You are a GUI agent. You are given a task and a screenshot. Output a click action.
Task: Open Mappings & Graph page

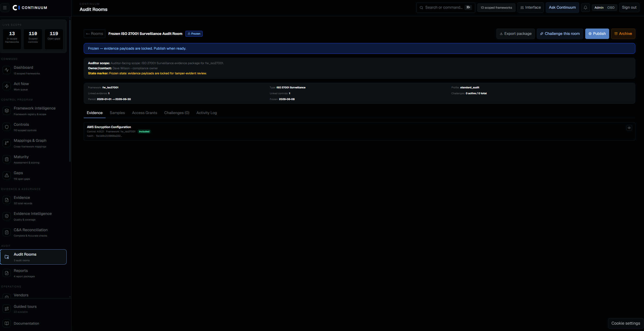(x=33, y=143)
